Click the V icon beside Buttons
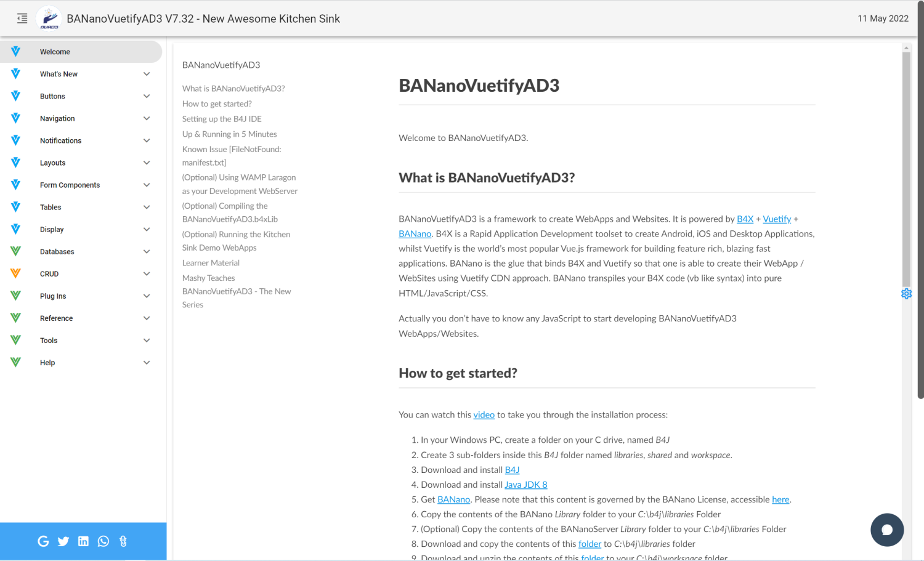This screenshot has height=561, width=924. pos(15,96)
